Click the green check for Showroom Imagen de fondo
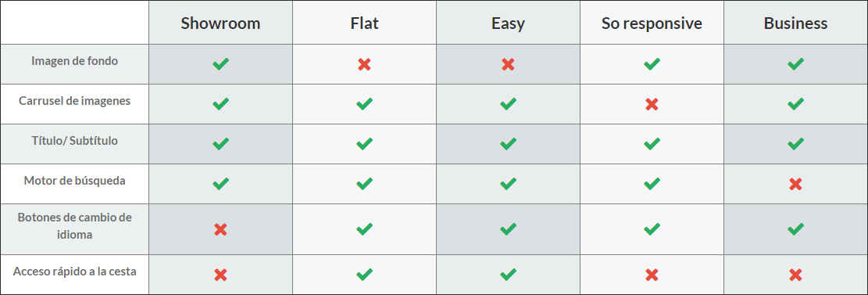Screen dimensions: 868x295 (x=220, y=64)
